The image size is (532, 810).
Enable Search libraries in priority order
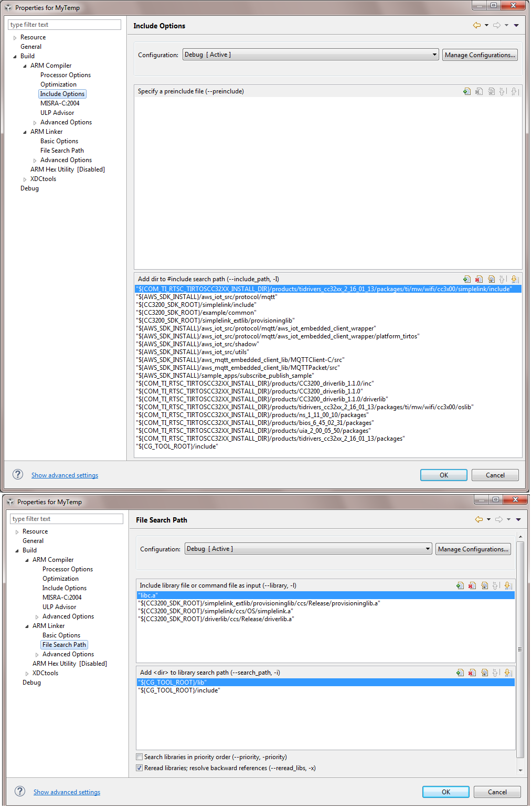point(140,757)
